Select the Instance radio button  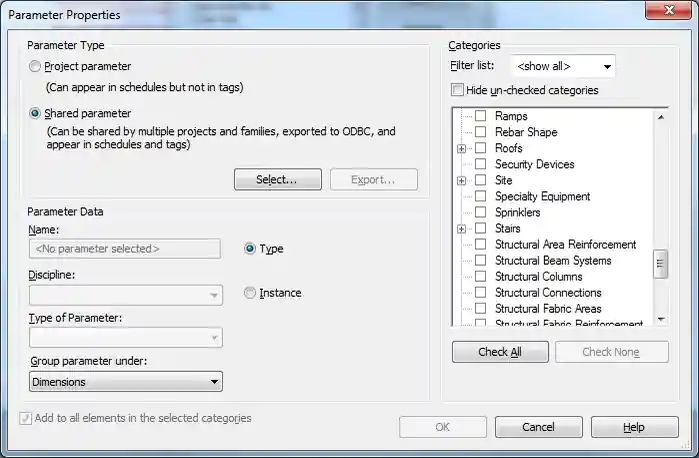tap(250, 293)
